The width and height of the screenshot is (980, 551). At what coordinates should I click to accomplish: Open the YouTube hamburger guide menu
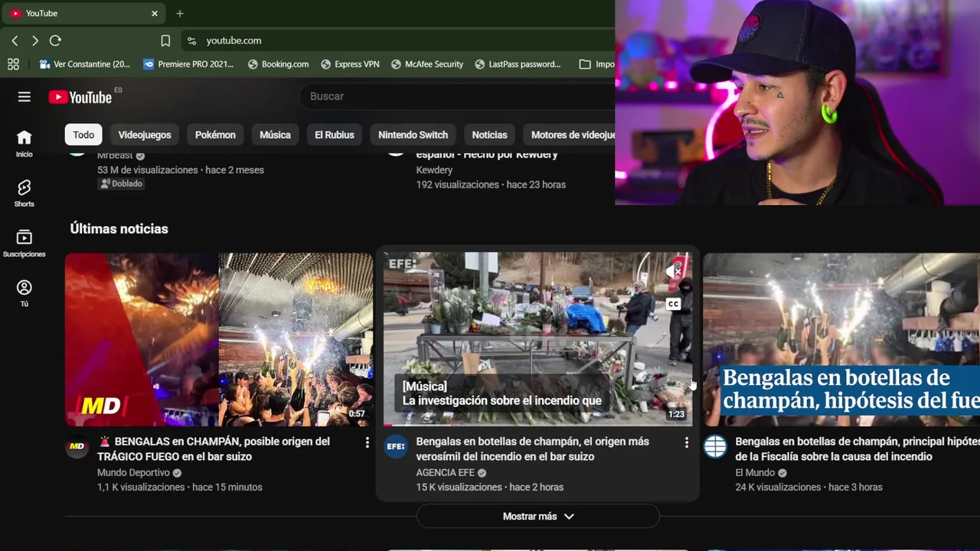point(24,96)
